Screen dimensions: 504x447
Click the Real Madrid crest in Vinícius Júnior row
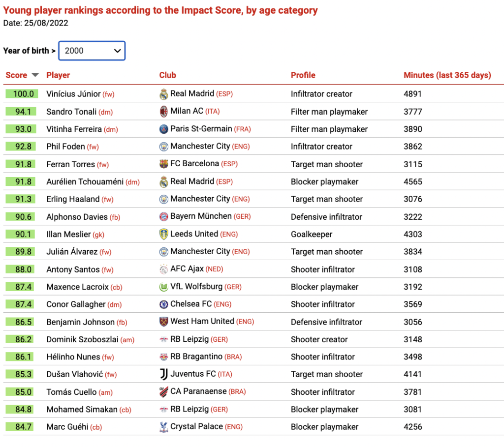163,94
